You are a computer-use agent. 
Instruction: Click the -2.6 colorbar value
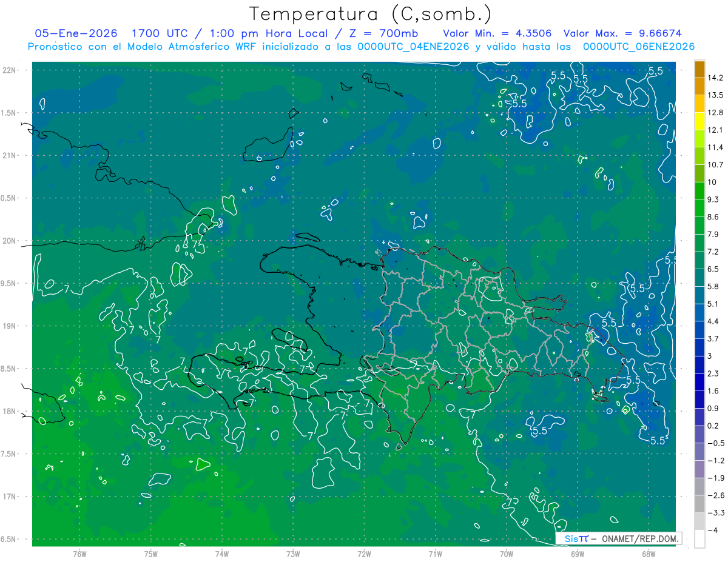(715, 495)
